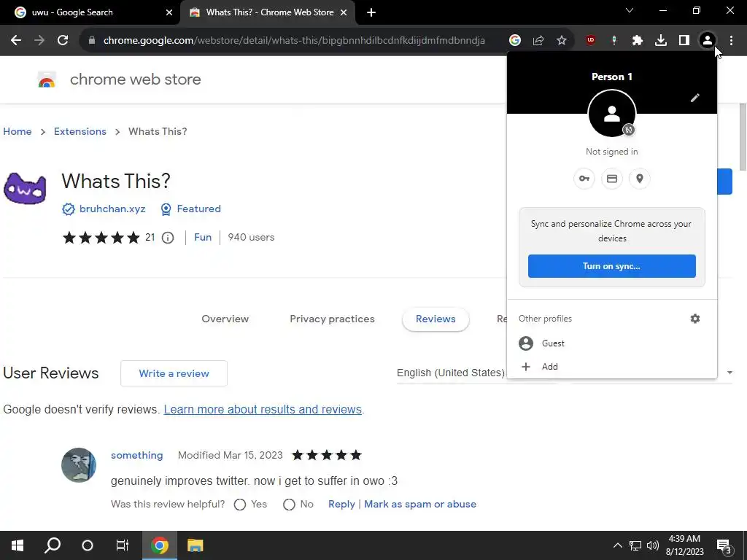Screen dimensions: 747x560
Task: Open reviewer 'something' profile name
Action: (136, 455)
